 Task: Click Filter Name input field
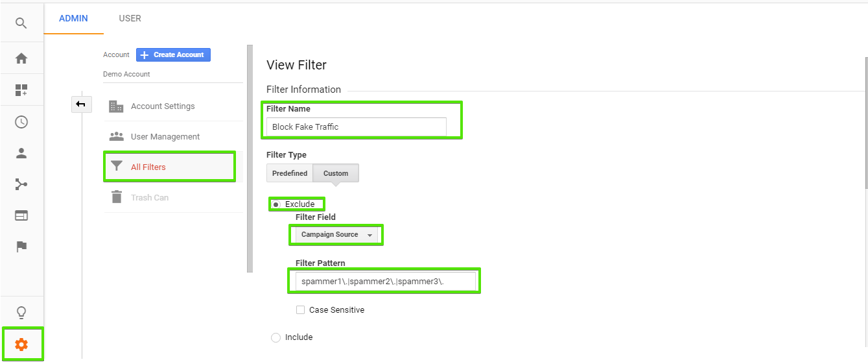click(357, 127)
